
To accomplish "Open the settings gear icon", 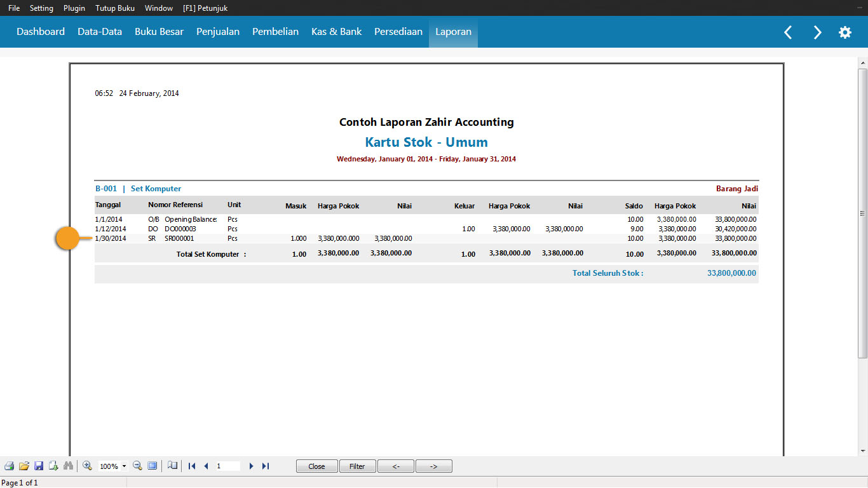I will 844,32.
